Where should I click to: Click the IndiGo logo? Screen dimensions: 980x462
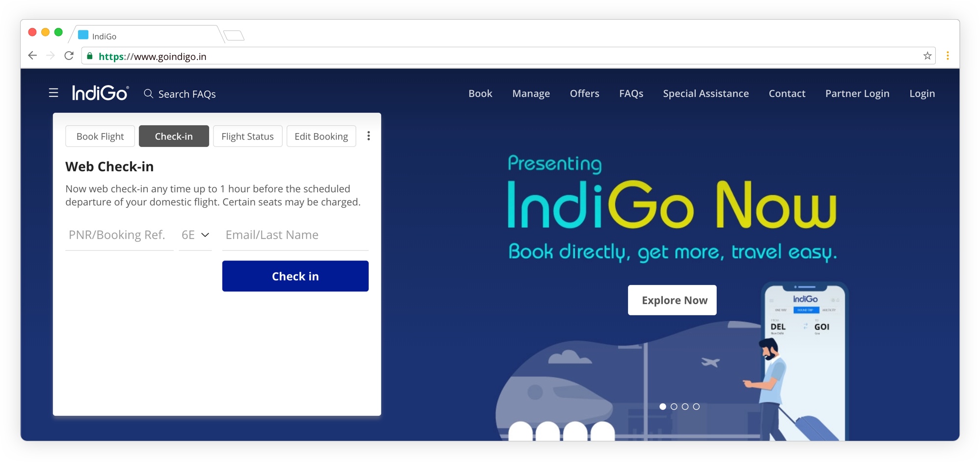[x=100, y=93]
